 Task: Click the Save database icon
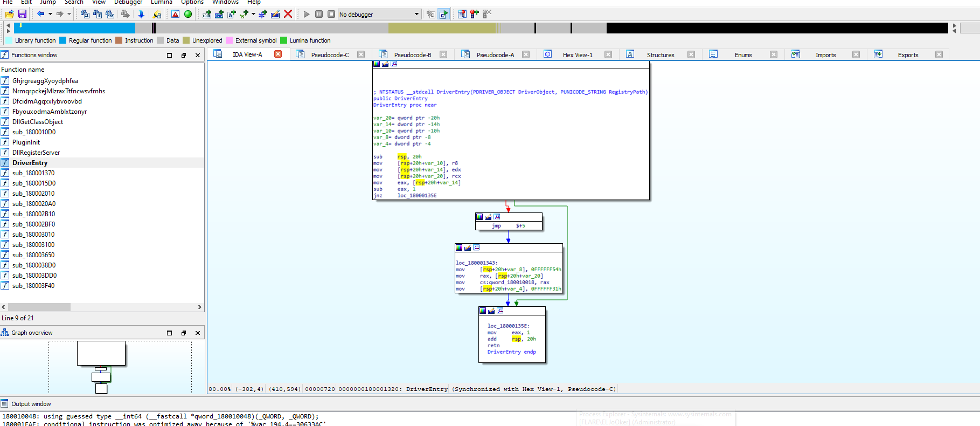22,14
